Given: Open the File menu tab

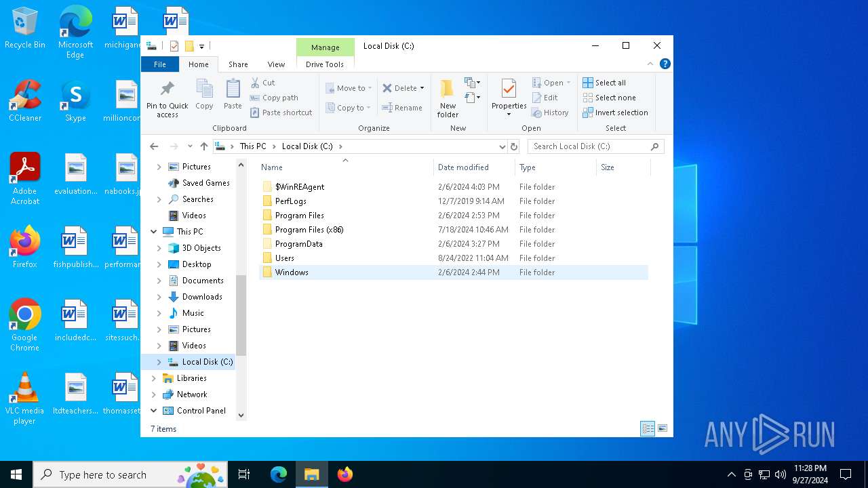Looking at the screenshot, I should (x=160, y=64).
